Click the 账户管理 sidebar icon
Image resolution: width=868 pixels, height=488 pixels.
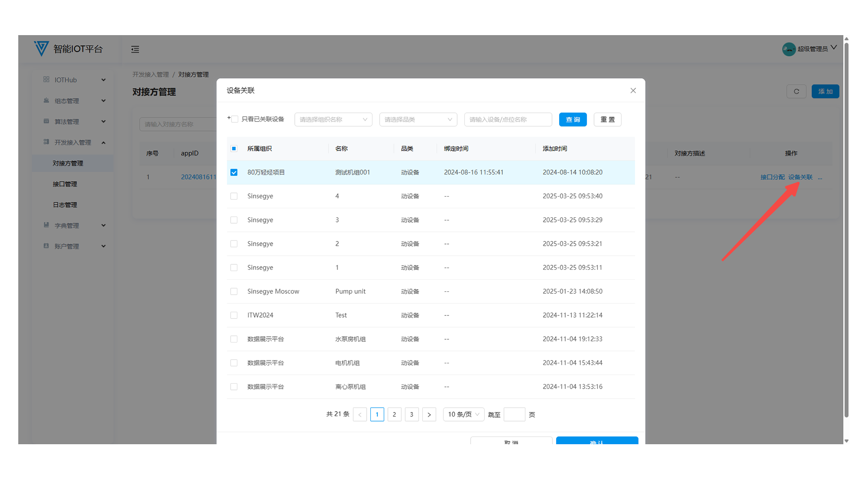pyautogui.click(x=46, y=246)
